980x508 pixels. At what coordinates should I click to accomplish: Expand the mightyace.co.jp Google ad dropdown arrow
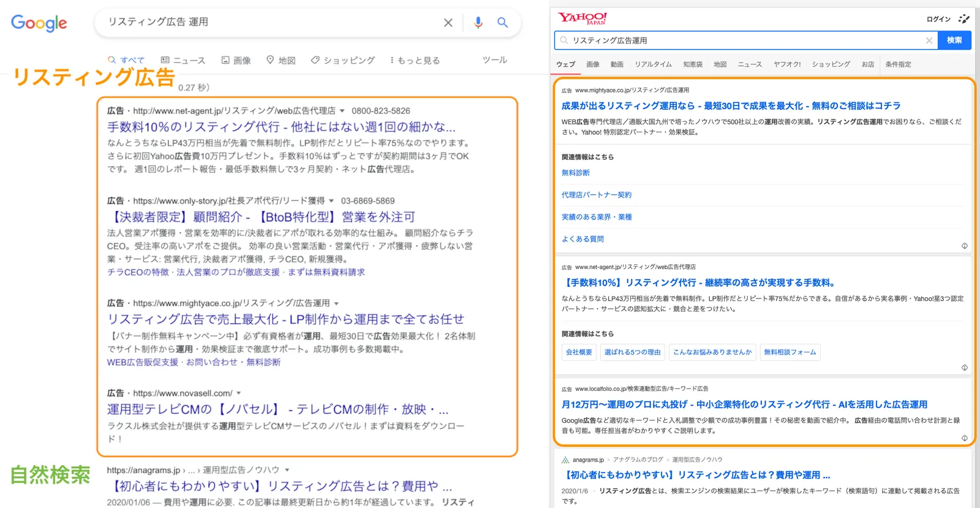pyautogui.click(x=336, y=303)
